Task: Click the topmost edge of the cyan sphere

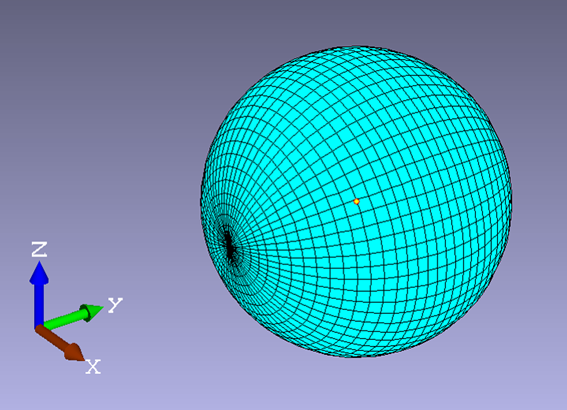Action: click(x=356, y=47)
